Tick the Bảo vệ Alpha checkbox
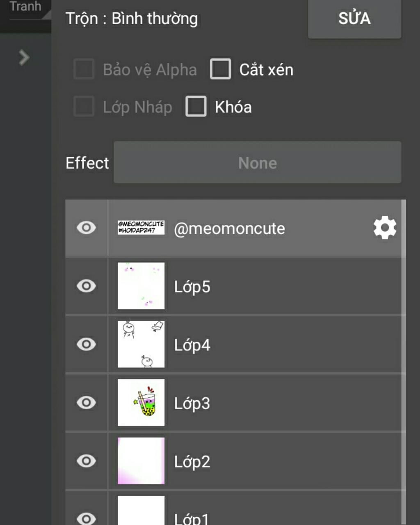Screen dimensions: 420x525 pos(84,69)
